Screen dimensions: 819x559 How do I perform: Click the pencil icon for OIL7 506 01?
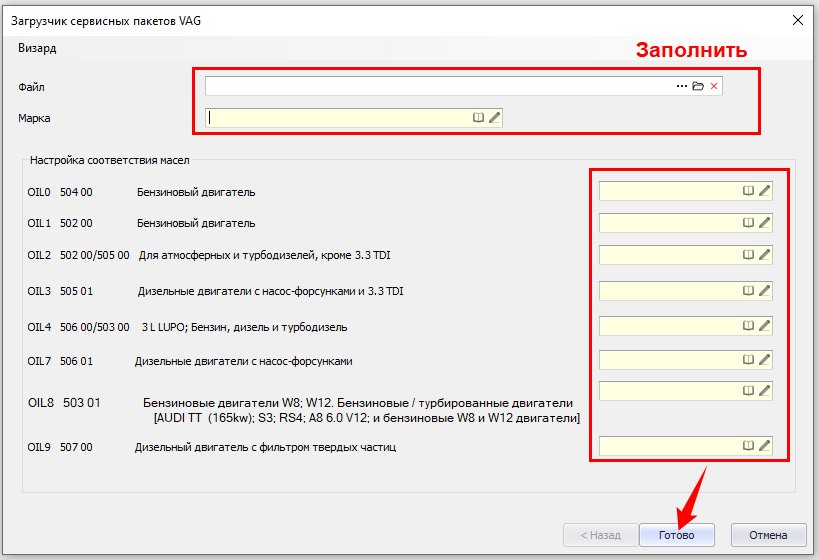(x=765, y=360)
